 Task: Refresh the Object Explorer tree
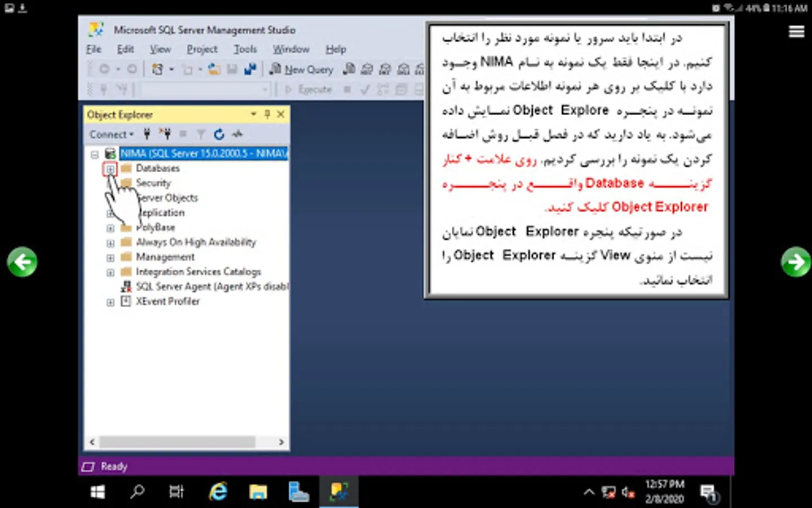click(219, 134)
